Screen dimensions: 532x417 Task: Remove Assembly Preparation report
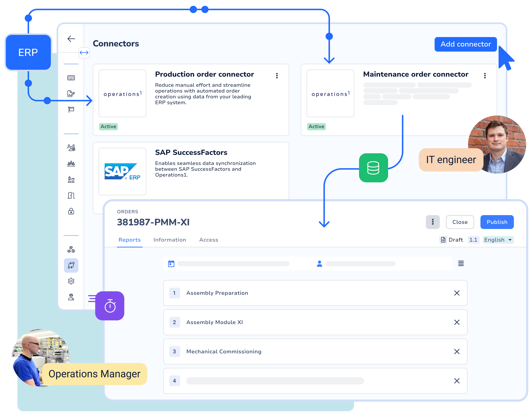(x=457, y=293)
